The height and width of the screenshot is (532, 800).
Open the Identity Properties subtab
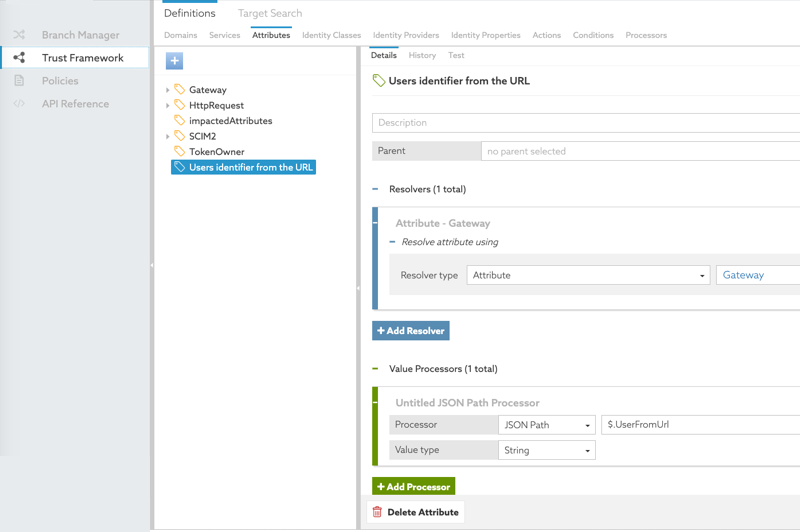(486, 35)
